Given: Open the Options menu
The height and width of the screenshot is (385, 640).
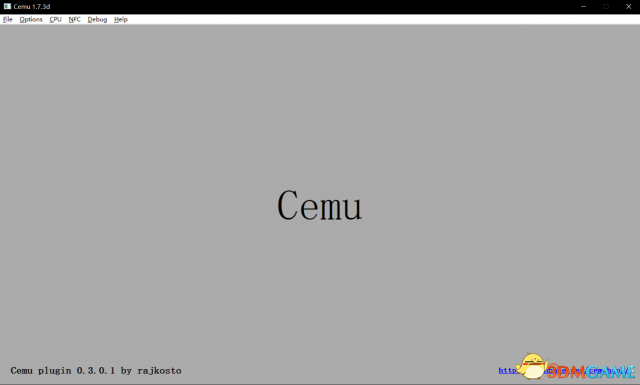Looking at the screenshot, I should click(x=31, y=19).
